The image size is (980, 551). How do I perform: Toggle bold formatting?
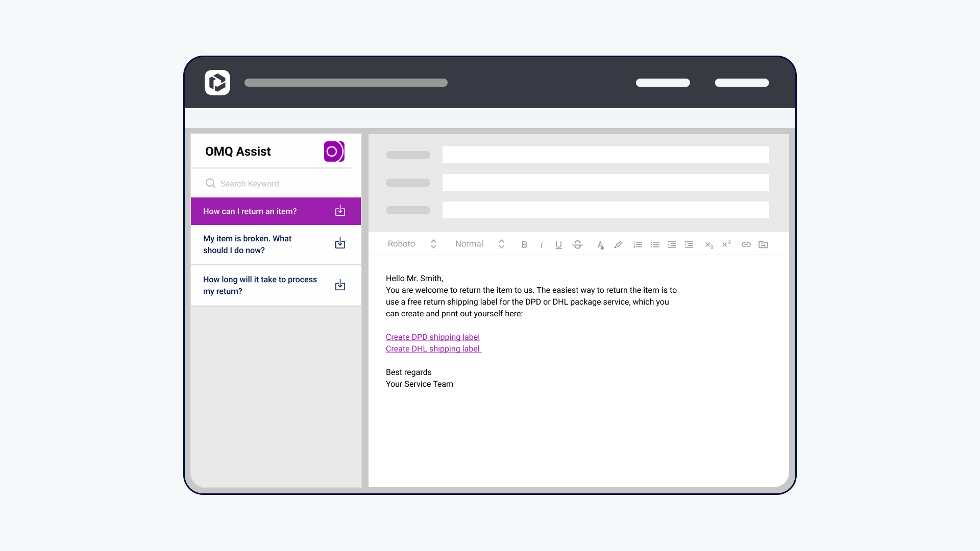coord(524,244)
